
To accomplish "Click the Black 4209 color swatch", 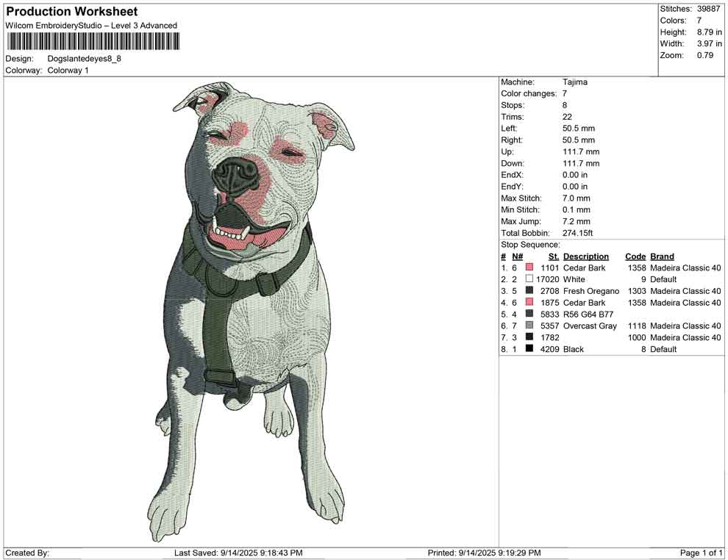I will point(529,349).
